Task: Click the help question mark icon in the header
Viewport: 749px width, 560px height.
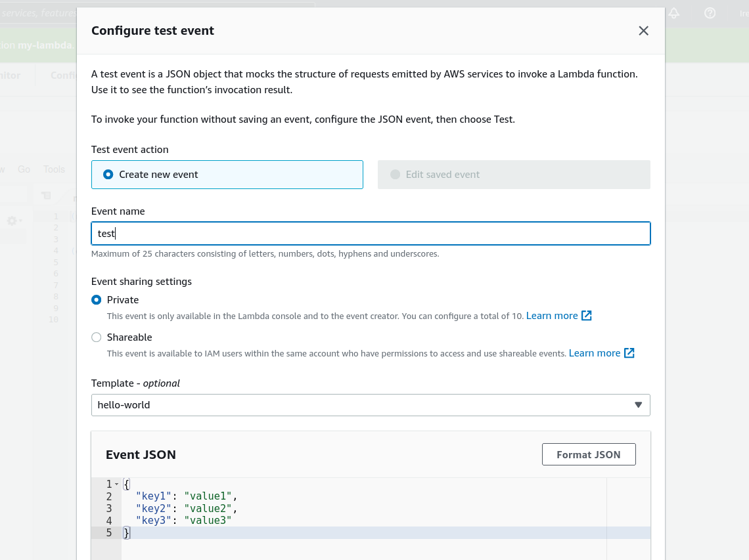Action: [x=710, y=13]
